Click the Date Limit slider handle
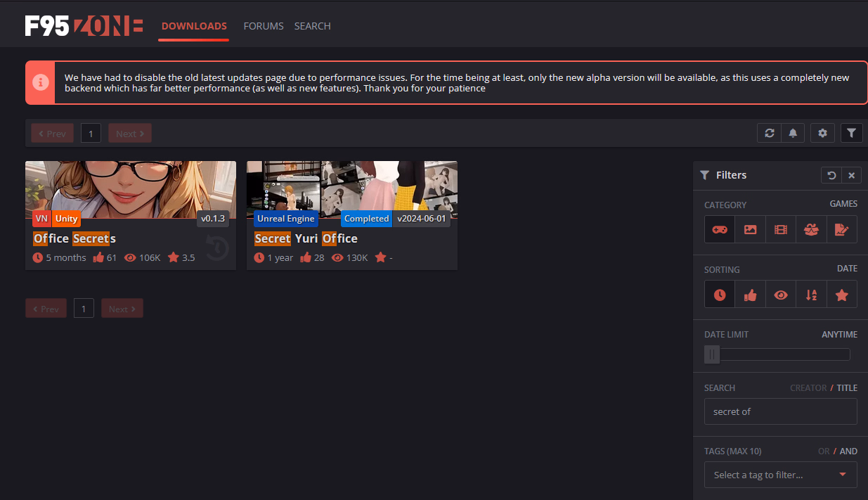 [712, 354]
